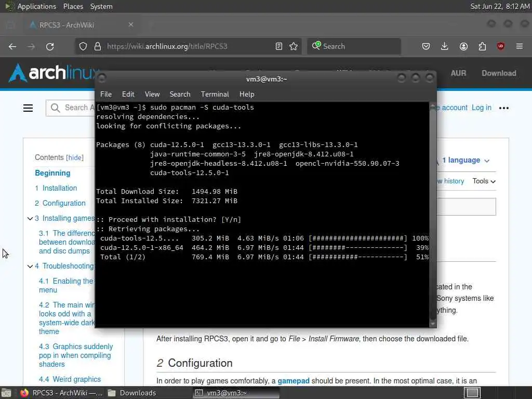Click workspace switcher in bottom panel
The width and height of the screenshot is (532, 399).
coord(472,393)
